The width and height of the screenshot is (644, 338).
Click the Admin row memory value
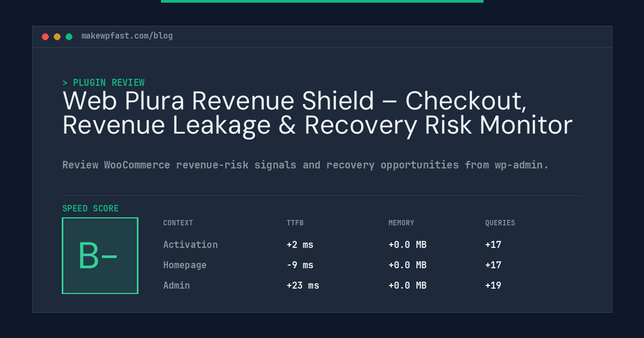pyautogui.click(x=407, y=285)
